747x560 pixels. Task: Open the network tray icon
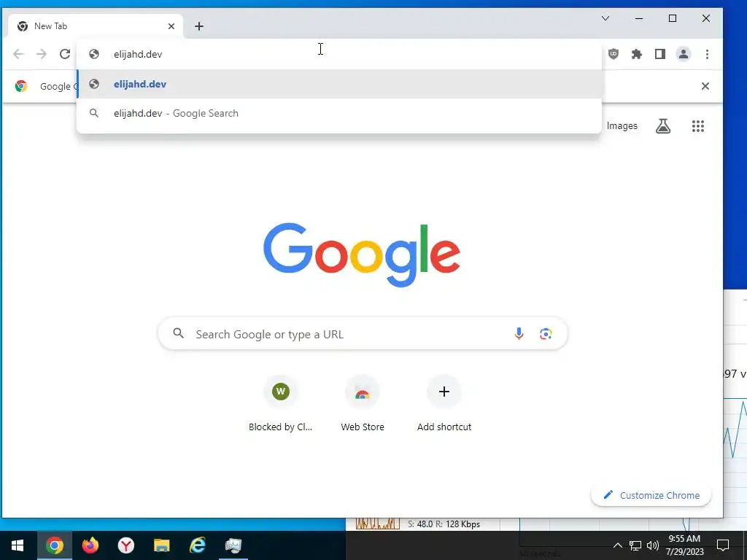pyautogui.click(x=635, y=545)
